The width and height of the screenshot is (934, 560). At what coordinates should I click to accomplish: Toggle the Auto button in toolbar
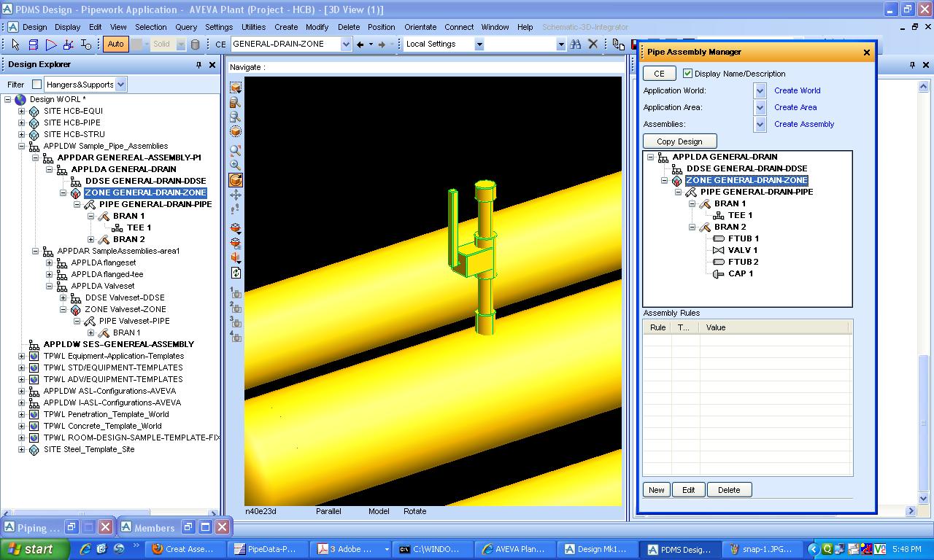click(x=115, y=44)
